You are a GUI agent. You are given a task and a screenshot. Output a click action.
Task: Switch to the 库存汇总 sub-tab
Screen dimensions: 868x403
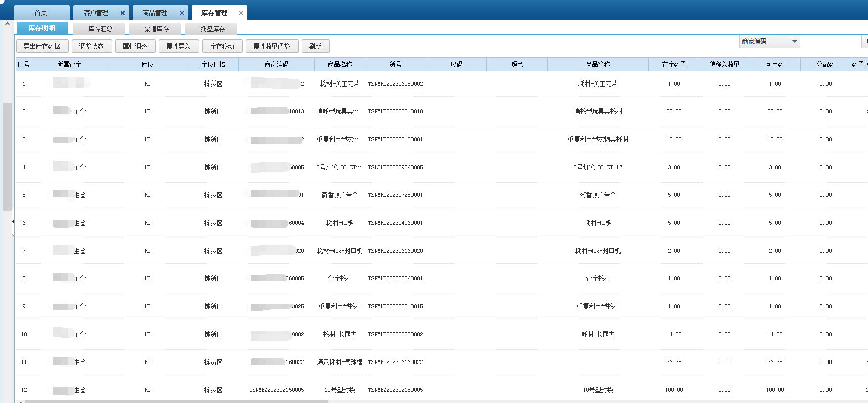pos(100,29)
